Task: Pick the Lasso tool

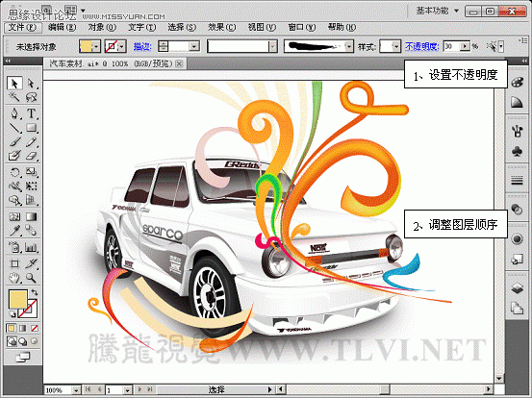Action: click(31, 97)
